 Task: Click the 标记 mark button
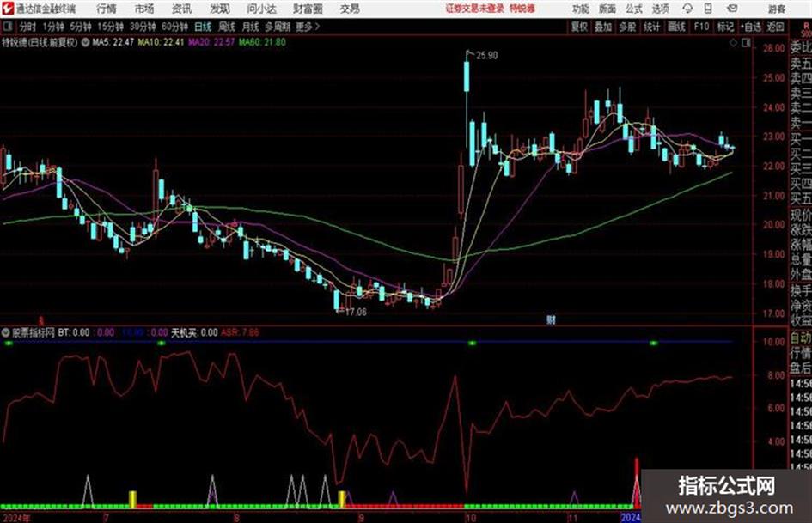click(725, 27)
